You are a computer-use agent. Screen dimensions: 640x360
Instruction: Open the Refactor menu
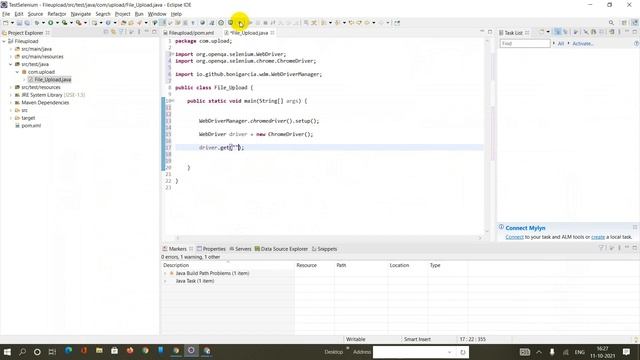coord(57,14)
